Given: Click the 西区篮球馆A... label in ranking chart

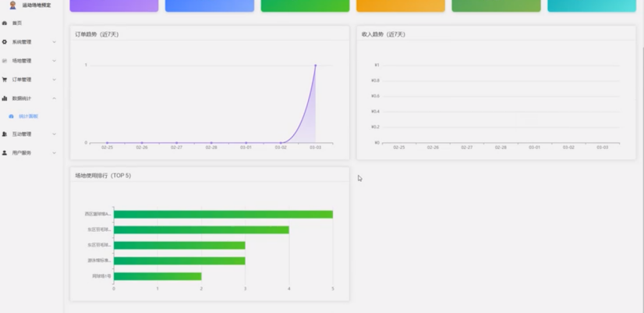Looking at the screenshot, I should coord(97,215).
